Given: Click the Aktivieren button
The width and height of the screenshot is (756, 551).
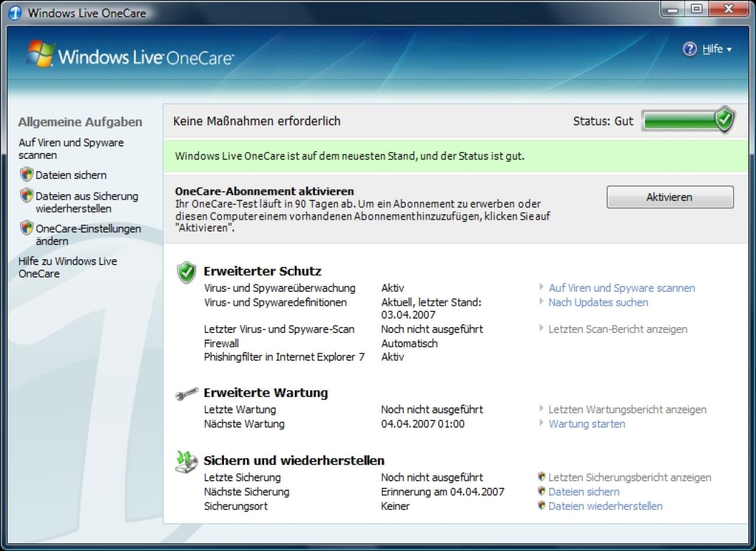Looking at the screenshot, I should 670,197.
